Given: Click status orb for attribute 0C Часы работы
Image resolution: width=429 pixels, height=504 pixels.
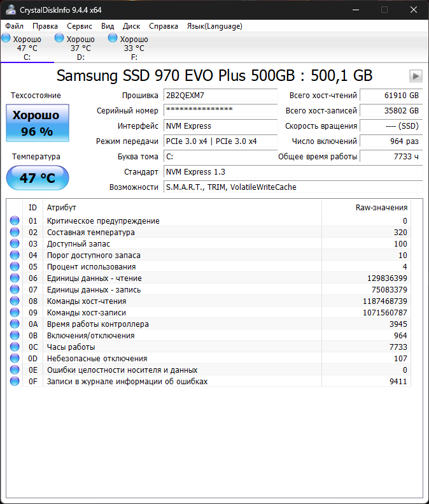Looking at the screenshot, I should point(15,347).
